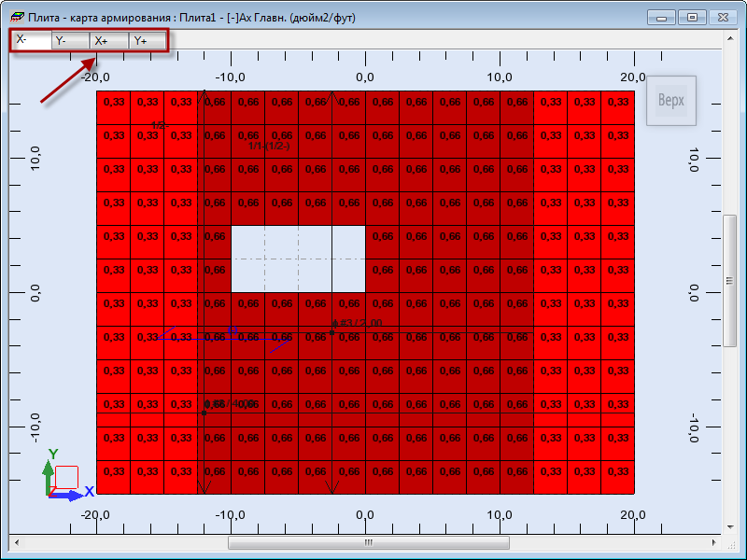747x560 pixels.
Task: Click the vertical scrollbar thumb
Action: click(730, 281)
